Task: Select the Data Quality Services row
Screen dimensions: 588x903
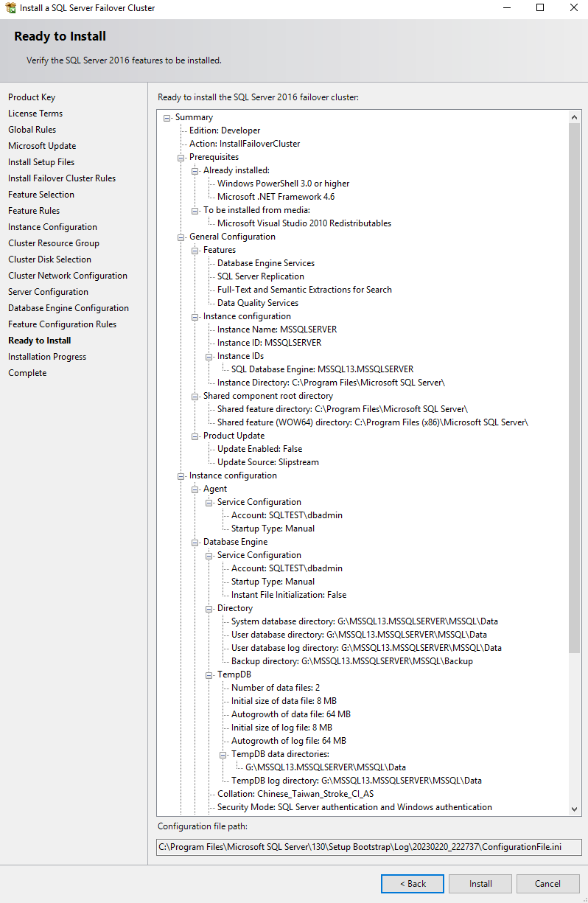Action: pos(258,303)
